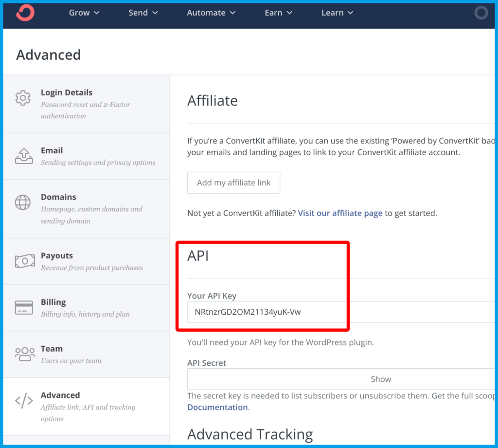498x448 pixels.
Task: Select the Payouts settings tab
Action: tap(87, 261)
